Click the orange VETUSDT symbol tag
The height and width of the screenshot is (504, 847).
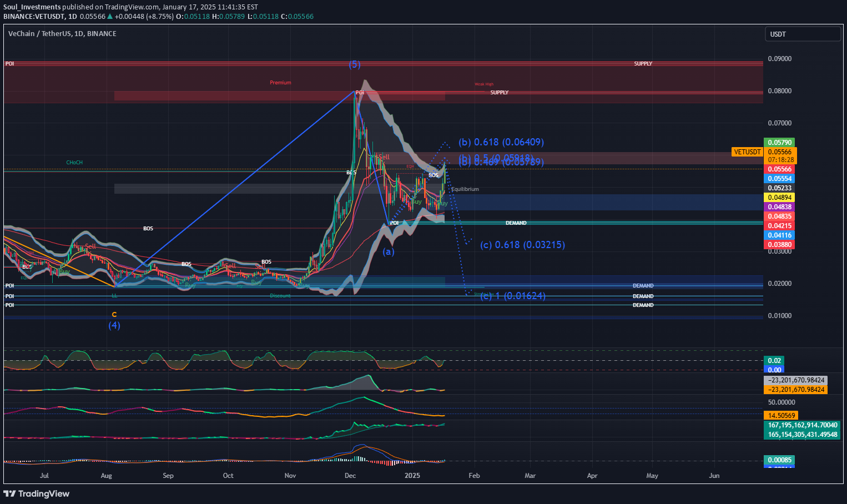click(747, 152)
